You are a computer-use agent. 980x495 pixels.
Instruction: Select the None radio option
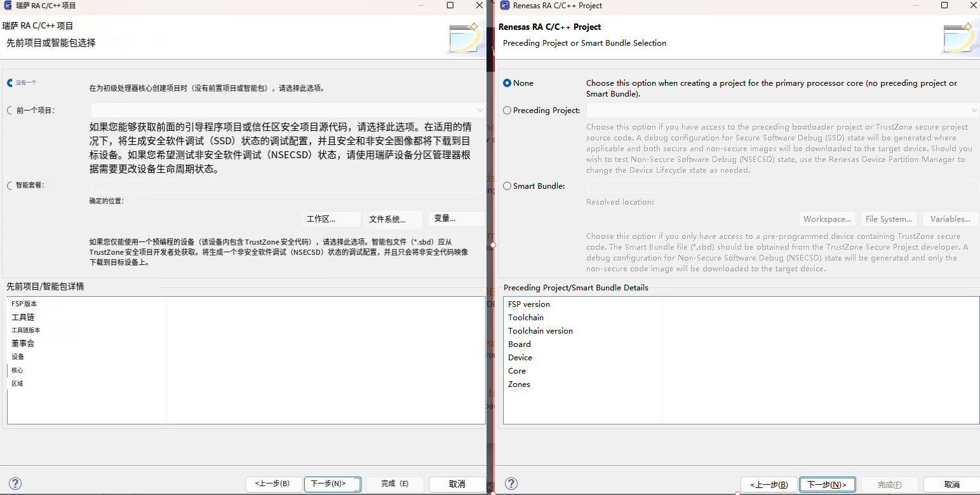(507, 83)
